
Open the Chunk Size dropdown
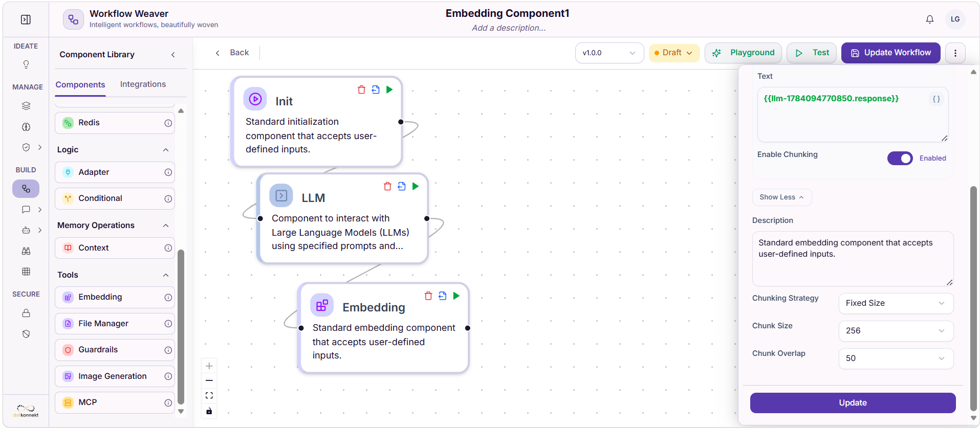click(x=896, y=331)
